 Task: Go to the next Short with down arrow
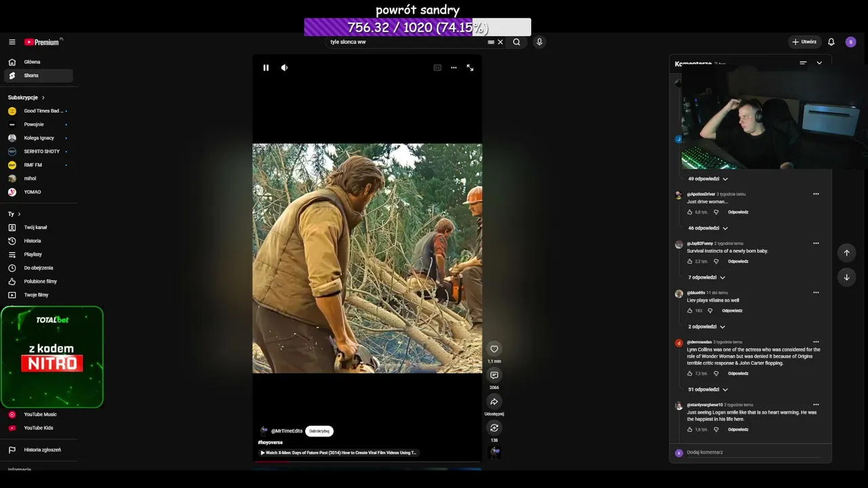846,277
